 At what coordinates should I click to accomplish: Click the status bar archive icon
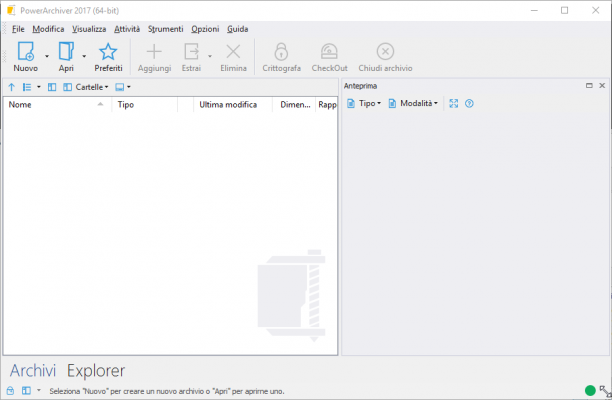[11, 390]
